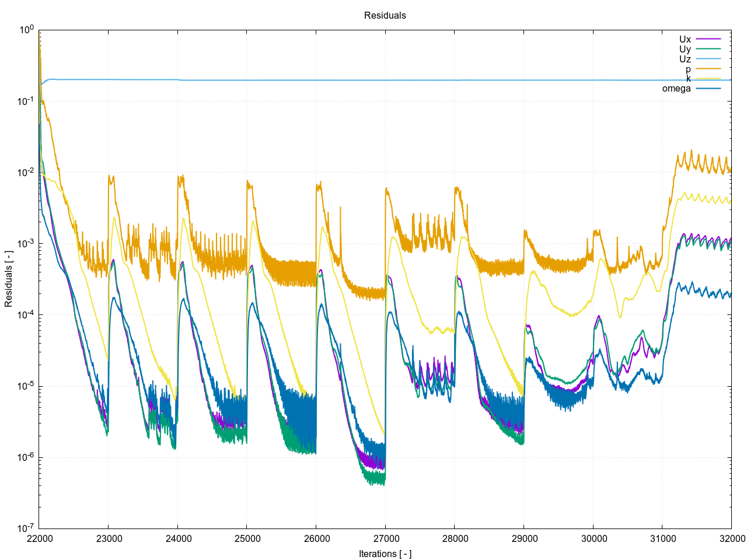Click the 22000 x-axis tick label

pos(39,538)
